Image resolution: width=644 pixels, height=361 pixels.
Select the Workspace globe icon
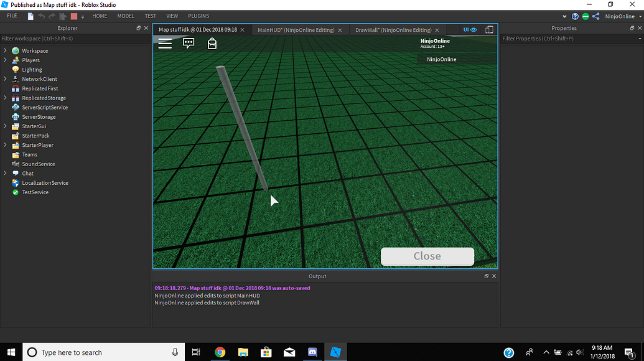pos(16,50)
